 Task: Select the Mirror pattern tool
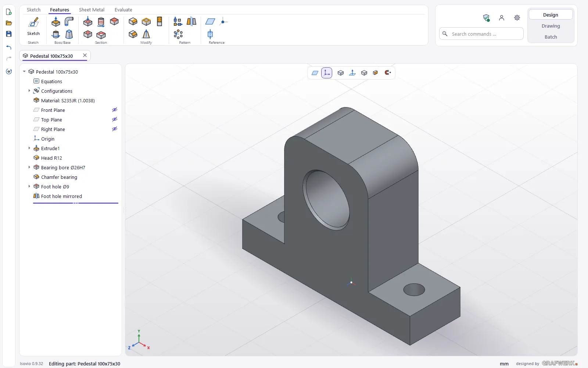coord(191,21)
